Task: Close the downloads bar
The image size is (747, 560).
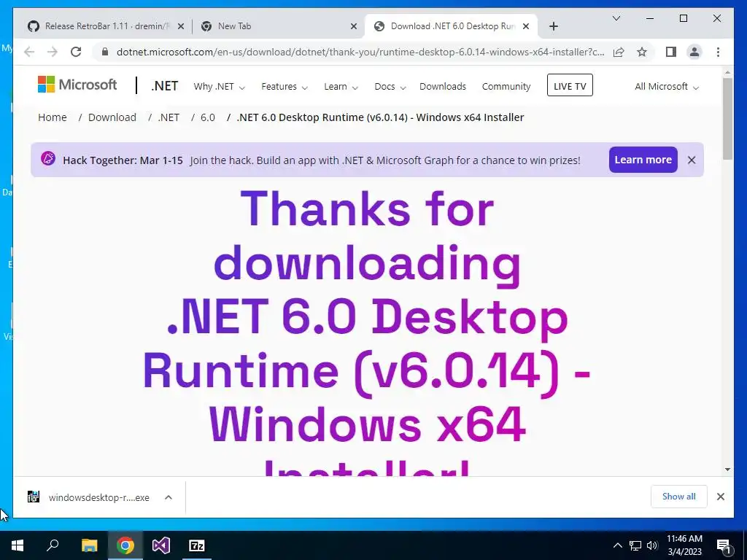Action: point(720,497)
